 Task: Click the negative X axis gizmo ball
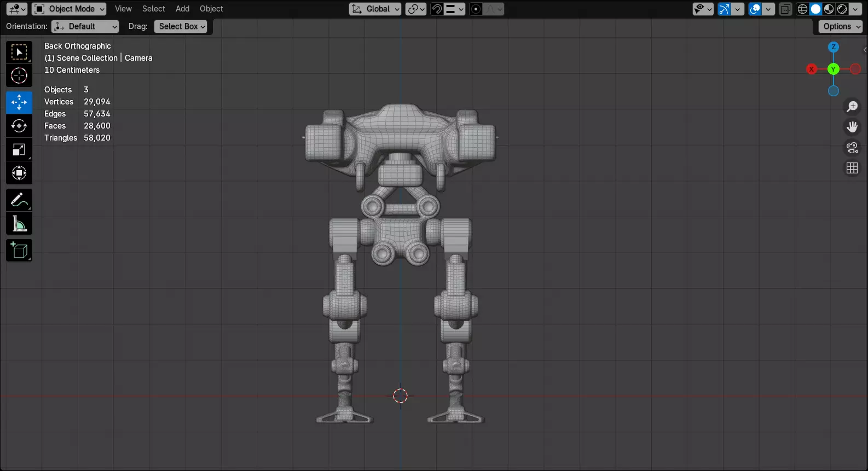pos(855,69)
